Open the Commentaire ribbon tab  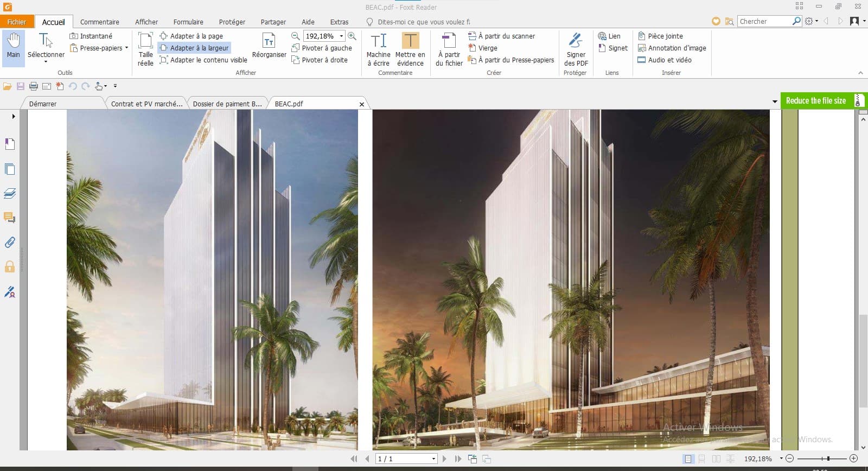pyautogui.click(x=99, y=22)
